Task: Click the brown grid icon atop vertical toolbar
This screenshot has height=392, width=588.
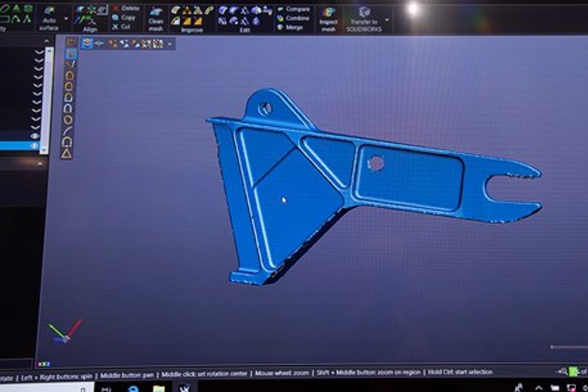Action: [71, 42]
